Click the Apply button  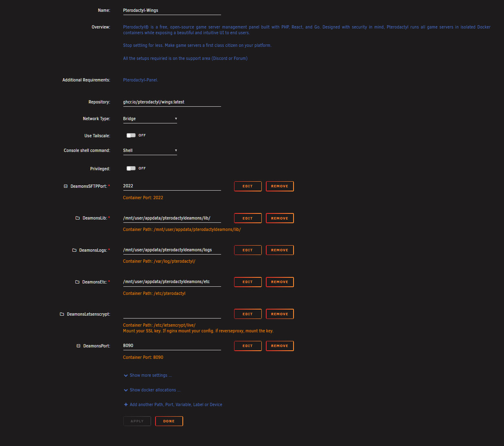pyautogui.click(x=137, y=421)
